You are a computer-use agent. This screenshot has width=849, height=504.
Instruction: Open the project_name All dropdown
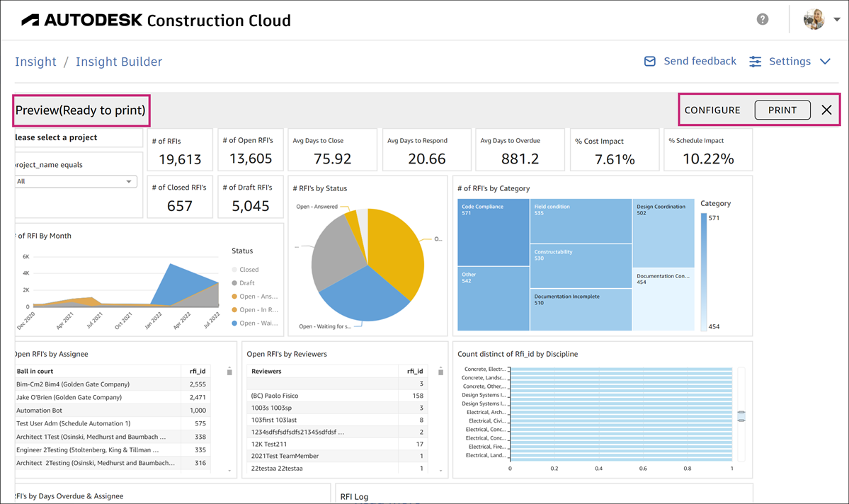76,181
